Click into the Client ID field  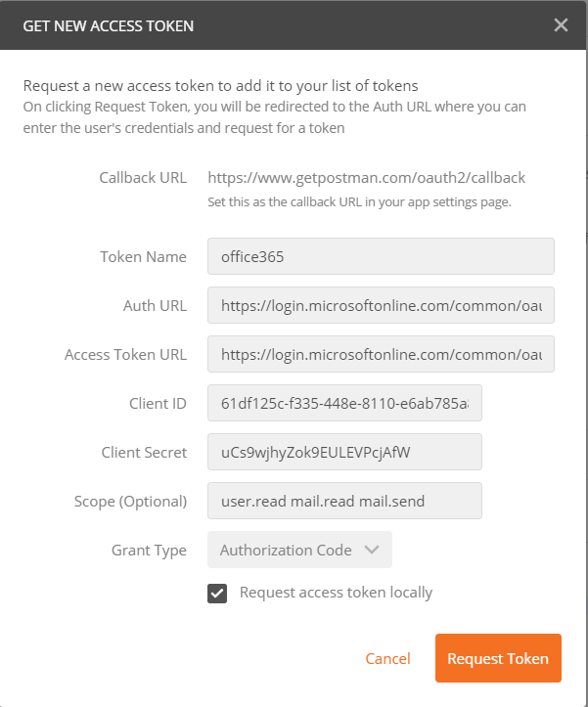[344, 403]
